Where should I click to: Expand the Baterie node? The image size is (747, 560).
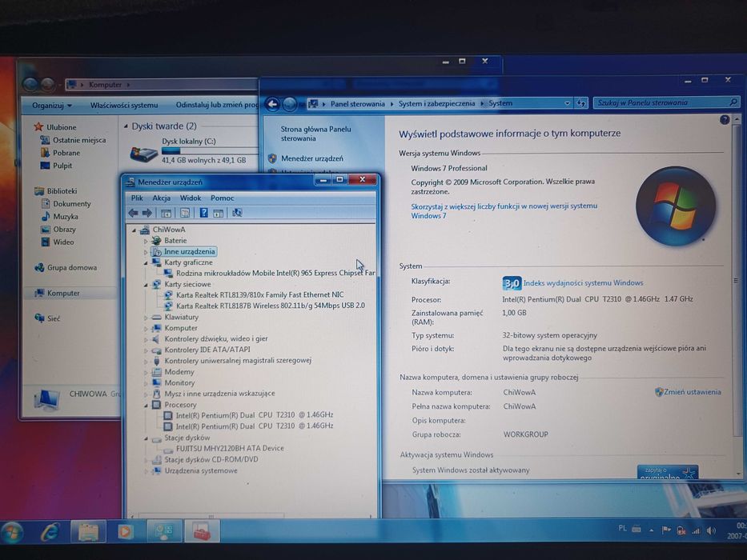tap(146, 241)
